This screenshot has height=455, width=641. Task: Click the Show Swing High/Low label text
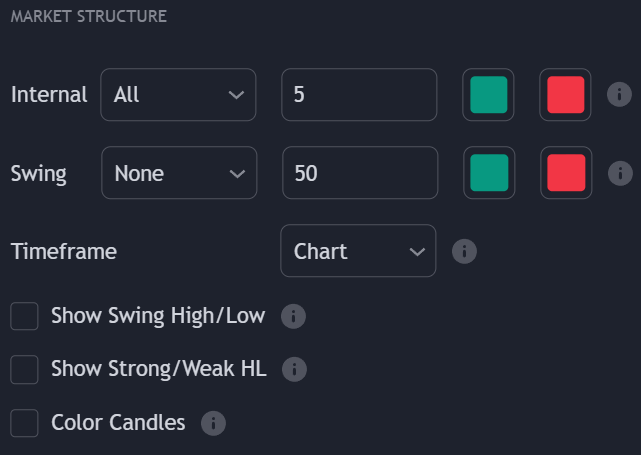tap(158, 316)
